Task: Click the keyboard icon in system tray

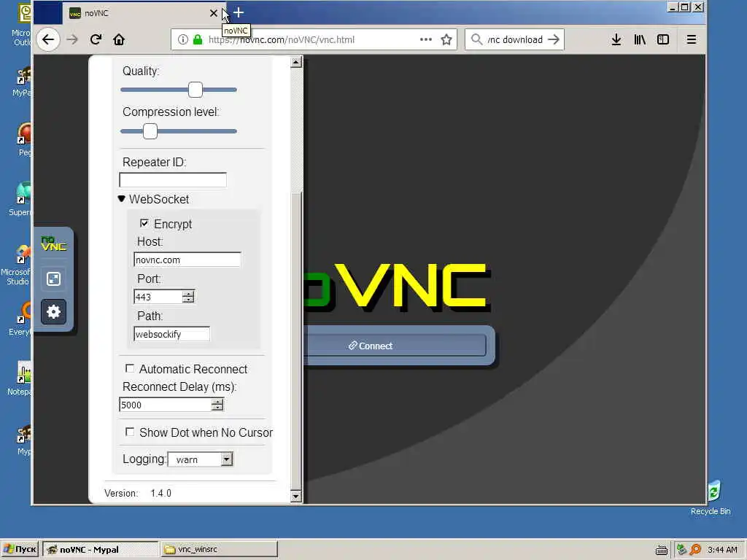Action: (x=661, y=550)
